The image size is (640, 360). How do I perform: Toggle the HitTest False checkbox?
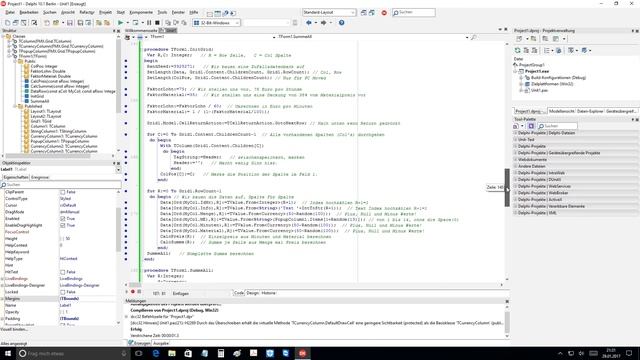click(62, 272)
